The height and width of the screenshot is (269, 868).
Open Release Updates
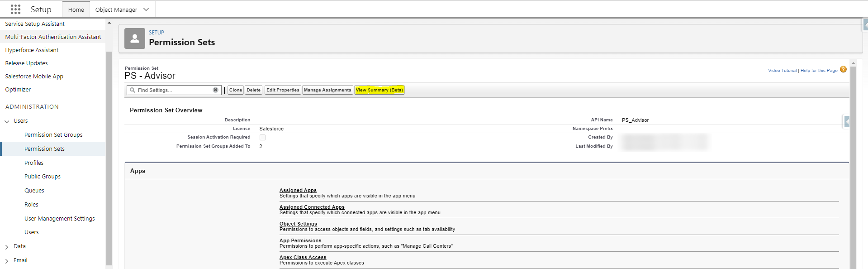pos(26,63)
